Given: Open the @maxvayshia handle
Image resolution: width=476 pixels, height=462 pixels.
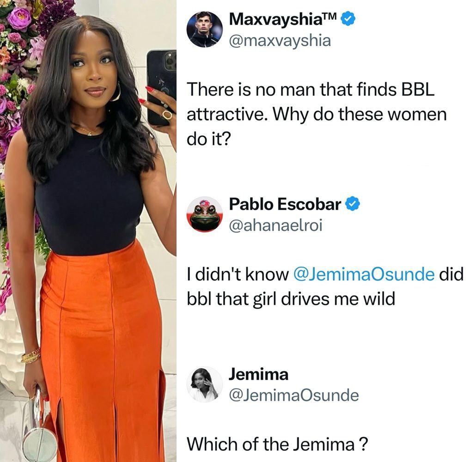Looking at the screenshot, I should pyautogui.click(x=280, y=41).
